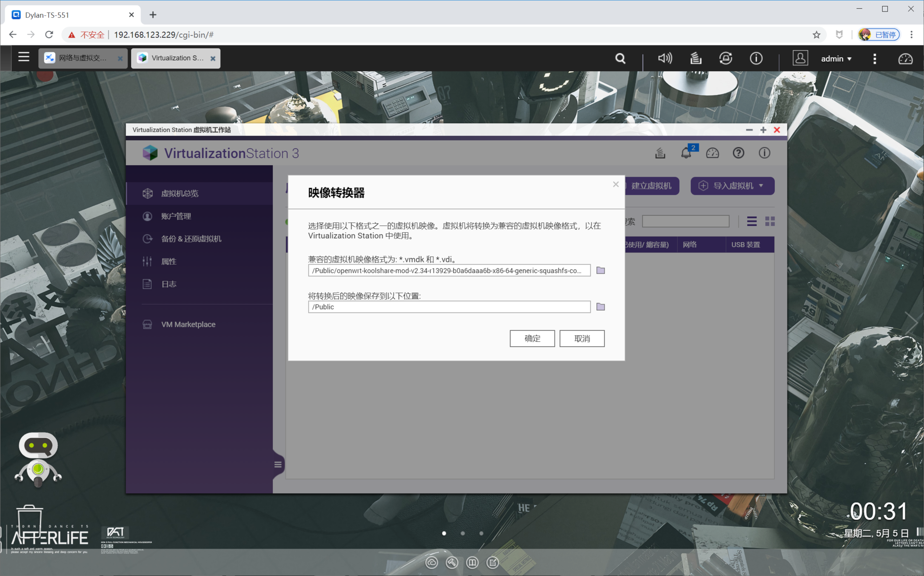Open the QTS dashboard gauge icon

click(x=905, y=59)
